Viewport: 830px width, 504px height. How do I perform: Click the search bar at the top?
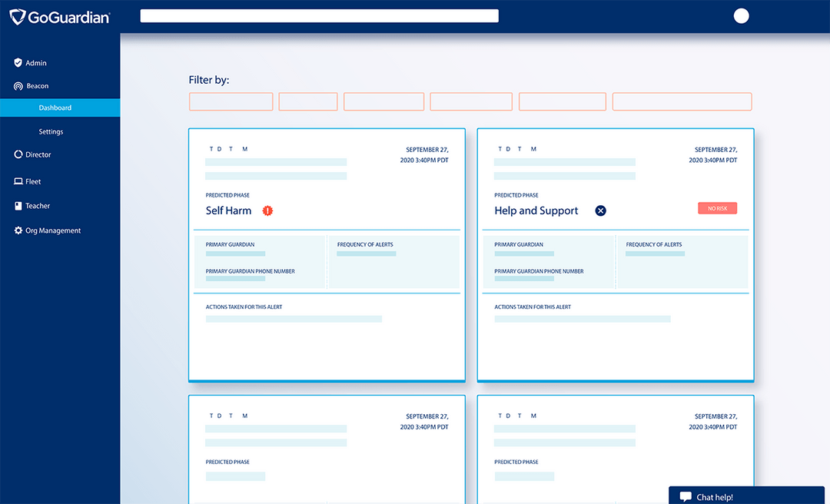(318, 15)
